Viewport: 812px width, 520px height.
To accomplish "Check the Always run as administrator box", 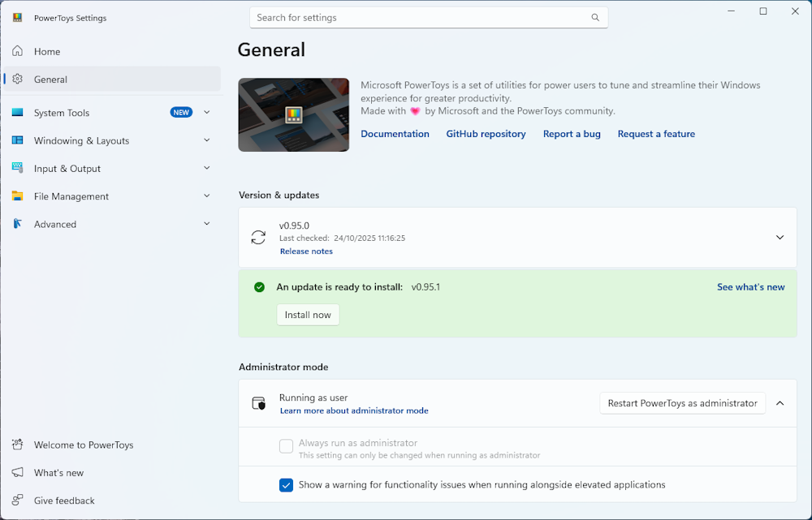I will click(286, 445).
